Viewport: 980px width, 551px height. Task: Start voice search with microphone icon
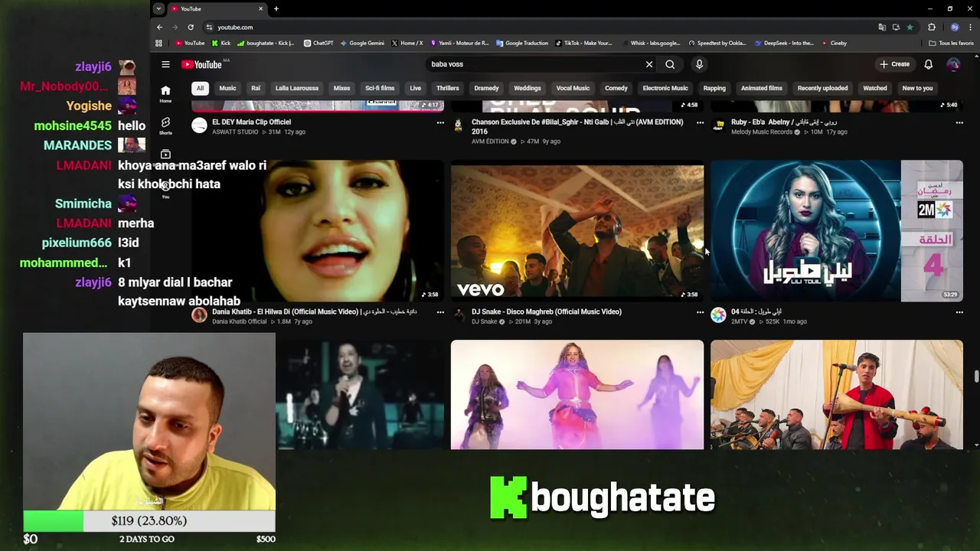699,64
